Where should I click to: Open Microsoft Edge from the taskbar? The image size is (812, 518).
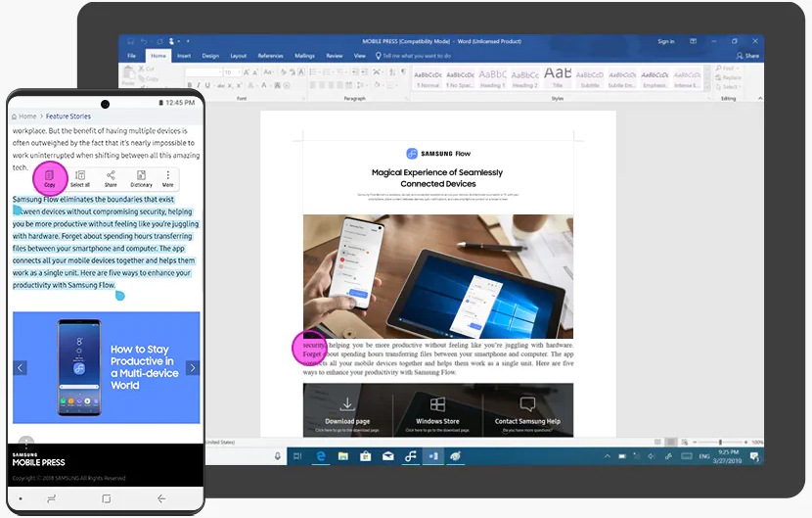click(320, 456)
